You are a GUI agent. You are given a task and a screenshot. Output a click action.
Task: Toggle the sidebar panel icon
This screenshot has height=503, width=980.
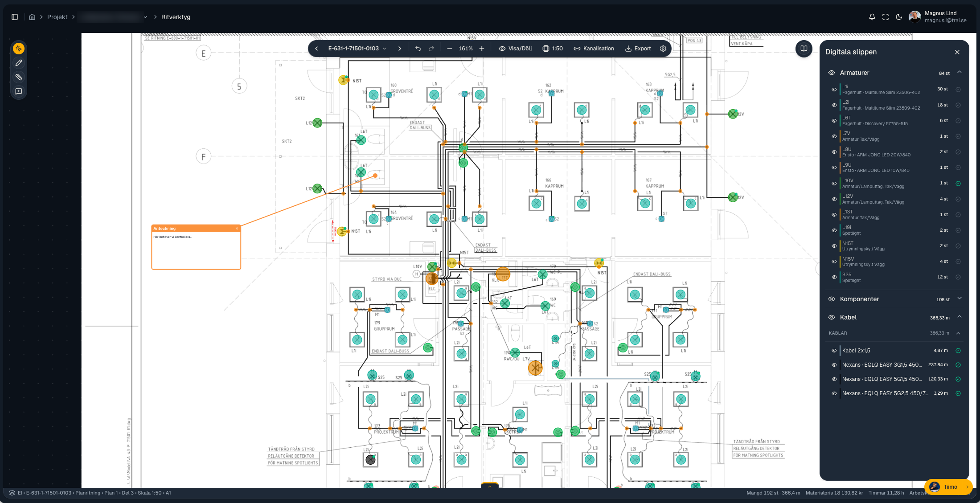pos(15,17)
